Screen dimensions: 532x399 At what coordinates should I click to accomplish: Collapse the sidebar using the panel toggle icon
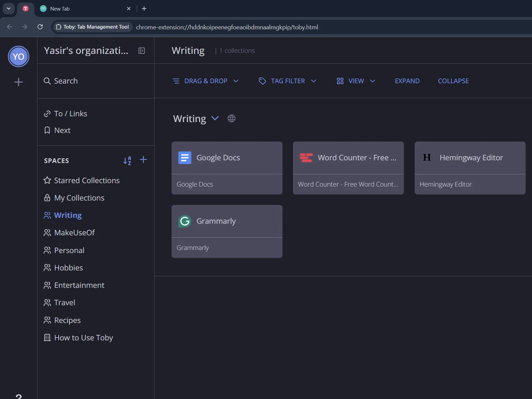coord(142,50)
